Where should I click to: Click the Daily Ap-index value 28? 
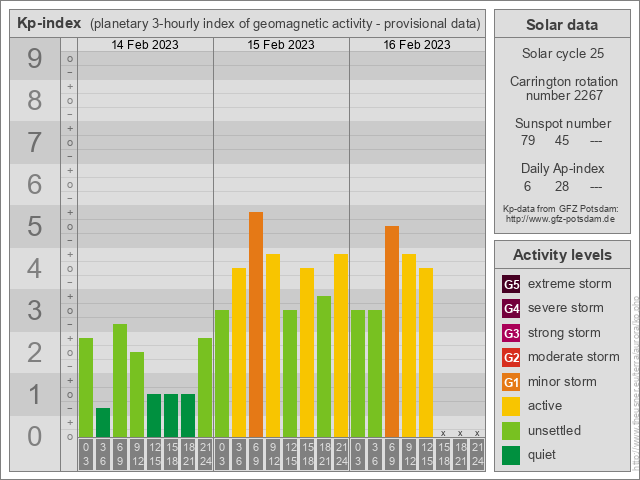[562, 186]
